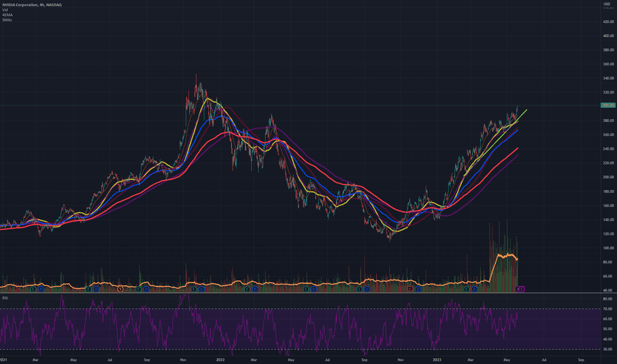Screen dimensions: 617x364
Task: Select the green trend line on the 2023 rally
Action: (496, 142)
